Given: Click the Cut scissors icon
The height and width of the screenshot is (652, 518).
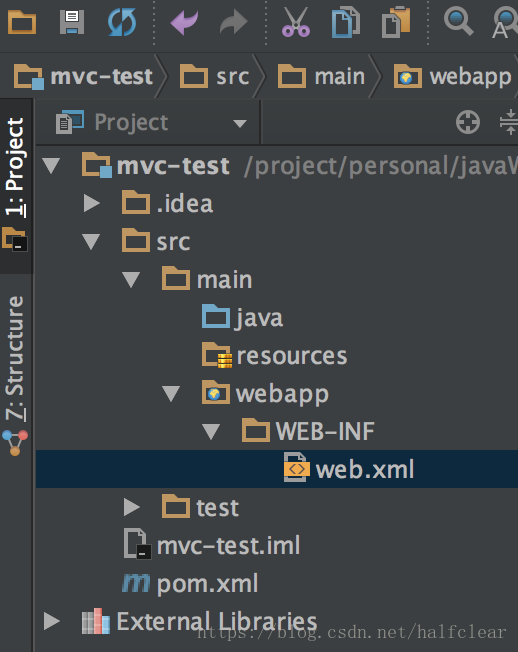Looking at the screenshot, I should click(296, 22).
